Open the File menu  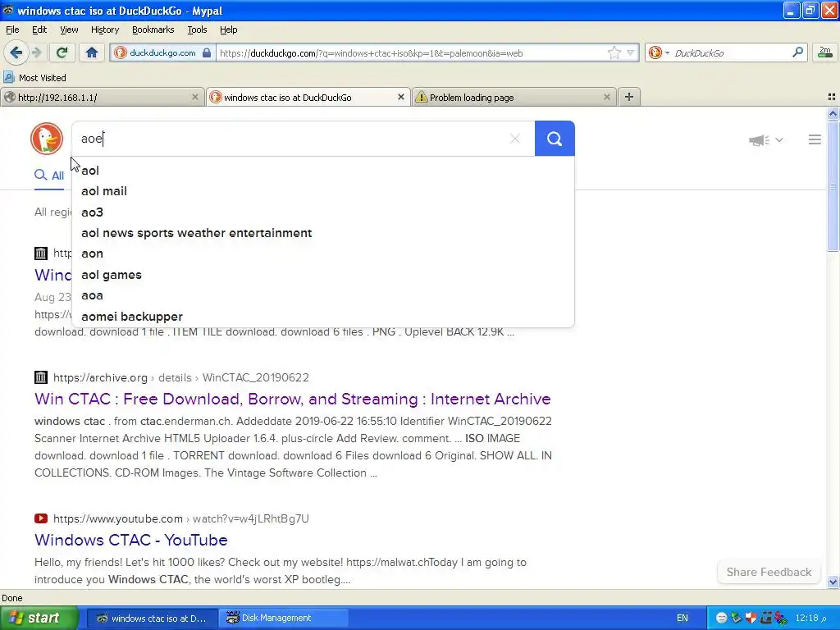(x=12, y=30)
